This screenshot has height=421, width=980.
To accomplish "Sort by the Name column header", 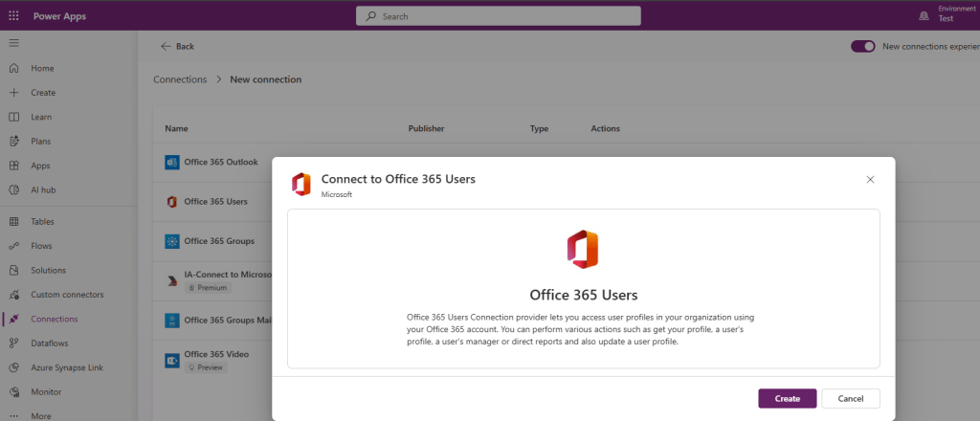I will [175, 128].
